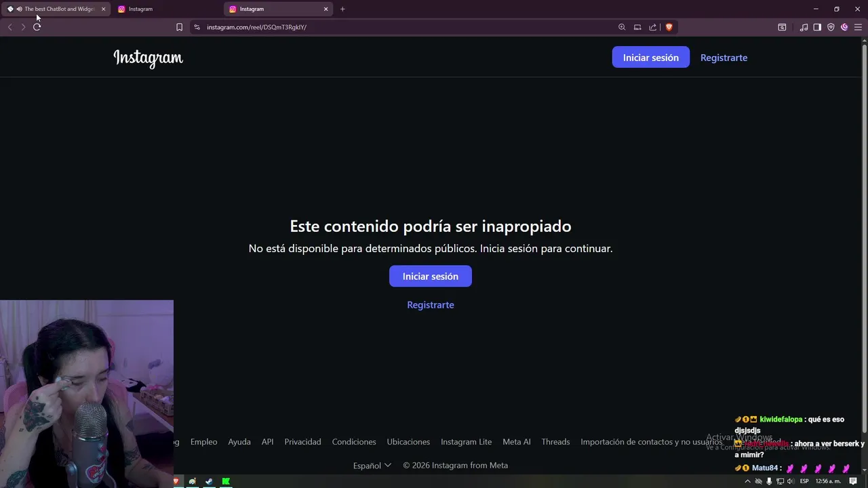The width and height of the screenshot is (868, 488).
Task: Open the Privacidad footer link
Action: click(x=302, y=442)
